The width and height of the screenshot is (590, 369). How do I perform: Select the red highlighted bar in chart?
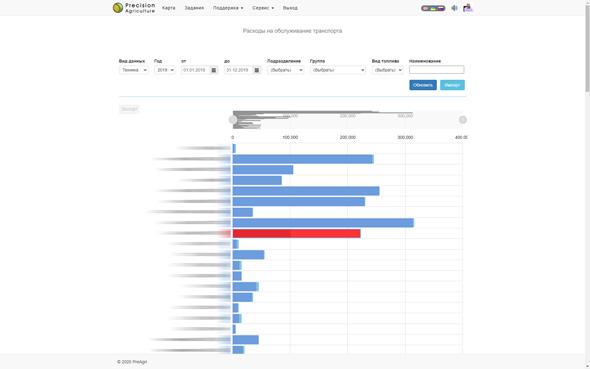tap(297, 234)
